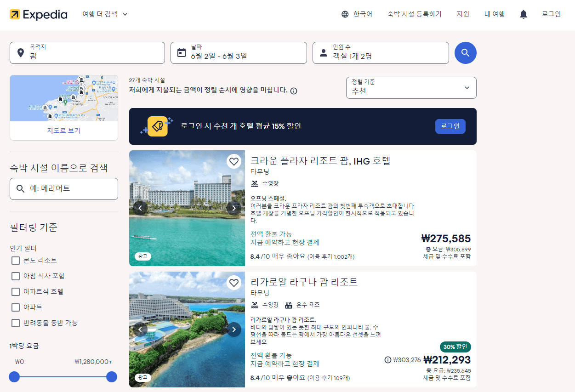575x392 pixels.
Task: Check the 반려동물 동반 가능 filter
Action: [16, 323]
